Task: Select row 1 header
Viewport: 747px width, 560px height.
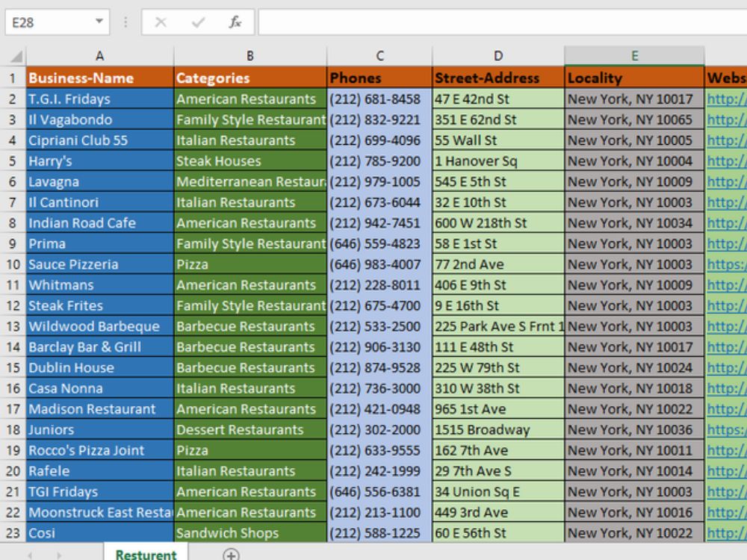Action: [13, 78]
